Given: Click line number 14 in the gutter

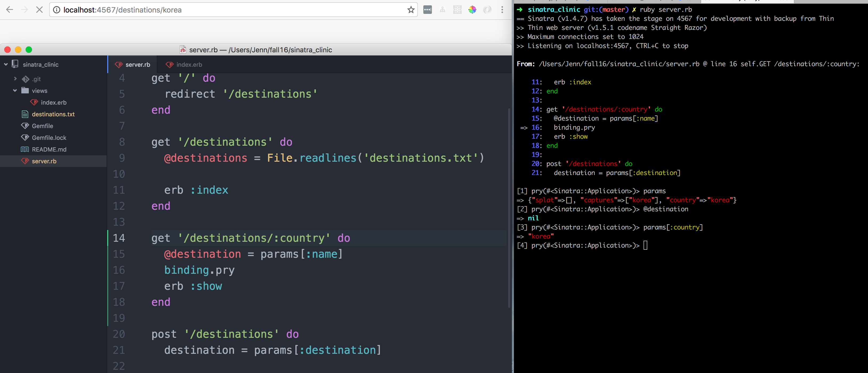Looking at the screenshot, I should click(x=119, y=238).
